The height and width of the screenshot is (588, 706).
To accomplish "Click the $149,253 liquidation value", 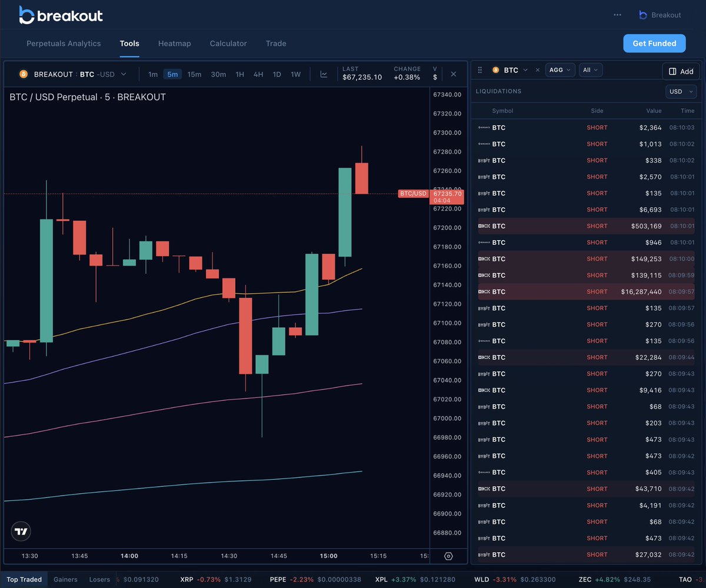I will click(x=646, y=259).
